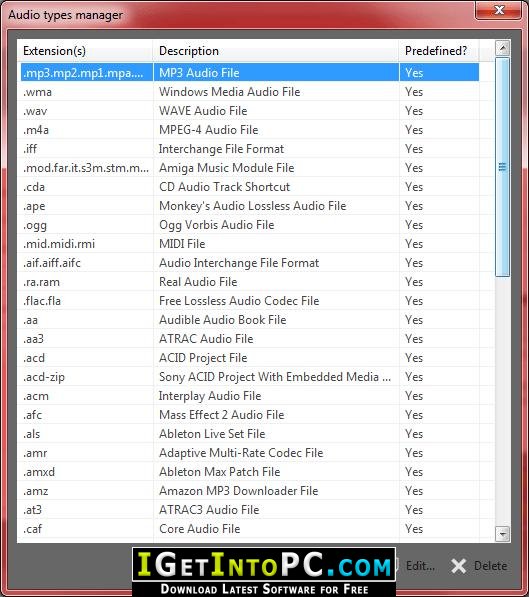529x597 pixels.
Task: Select the Windows Media Audio File row
Action: [250, 91]
